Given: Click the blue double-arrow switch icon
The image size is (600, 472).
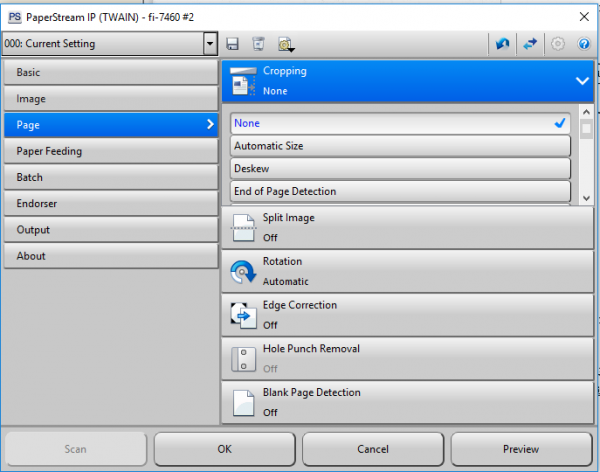Looking at the screenshot, I should [531, 44].
